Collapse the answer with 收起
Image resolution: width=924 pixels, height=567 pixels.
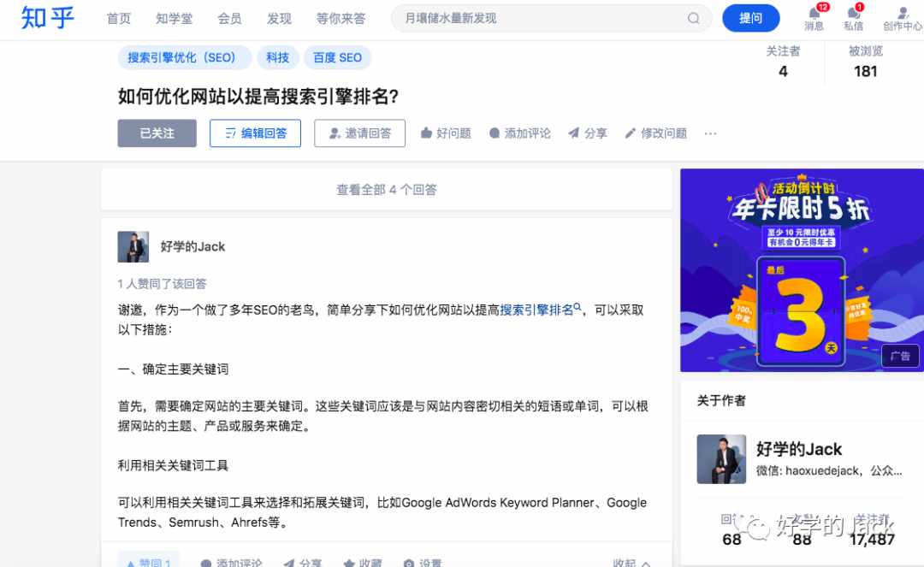tap(631, 563)
